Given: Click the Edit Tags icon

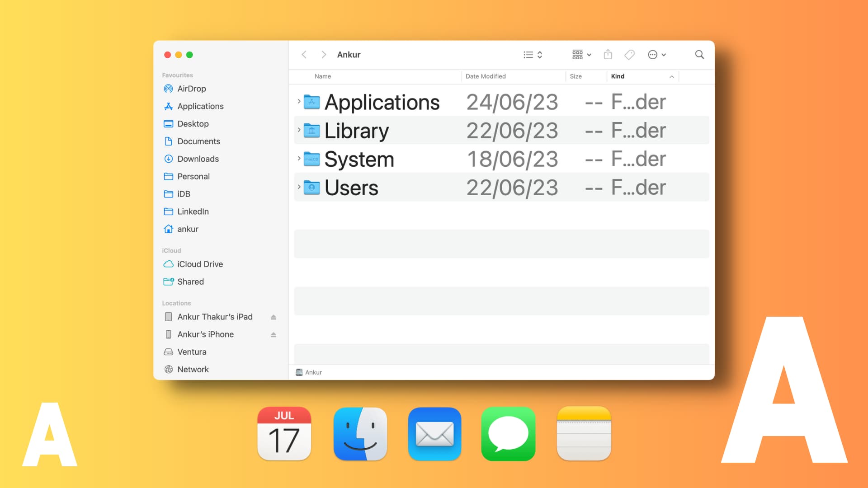Looking at the screenshot, I should click(629, 55).
